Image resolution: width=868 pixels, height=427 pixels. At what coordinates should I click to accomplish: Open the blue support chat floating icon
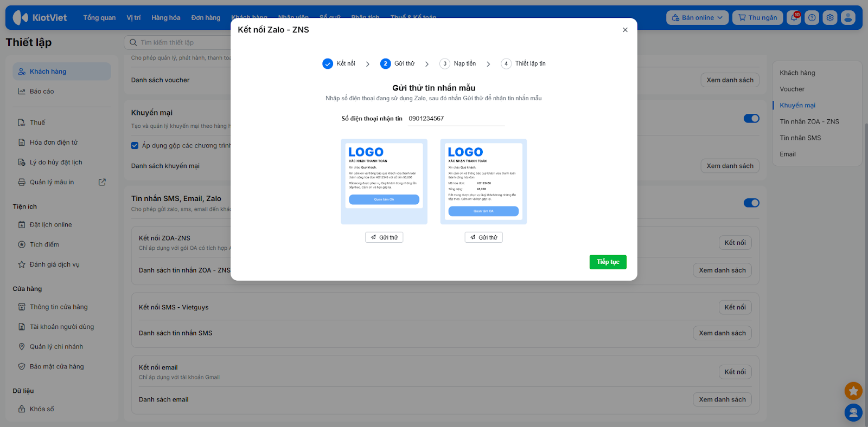click(853, 413)
